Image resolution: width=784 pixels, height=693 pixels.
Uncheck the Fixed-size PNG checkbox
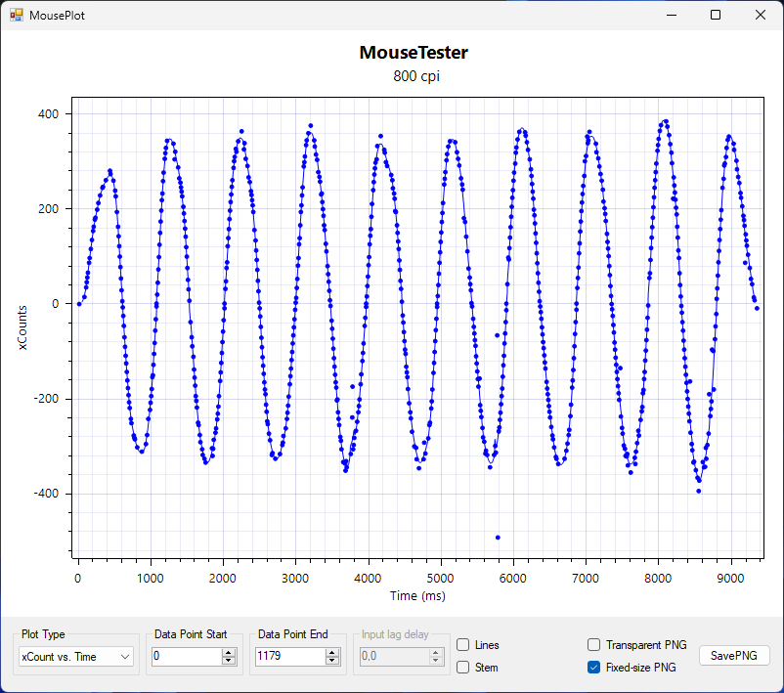click(594, 668)
